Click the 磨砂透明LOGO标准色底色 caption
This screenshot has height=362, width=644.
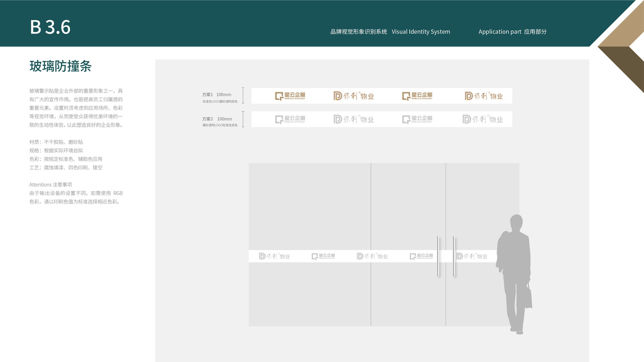[x=220, y=125]
